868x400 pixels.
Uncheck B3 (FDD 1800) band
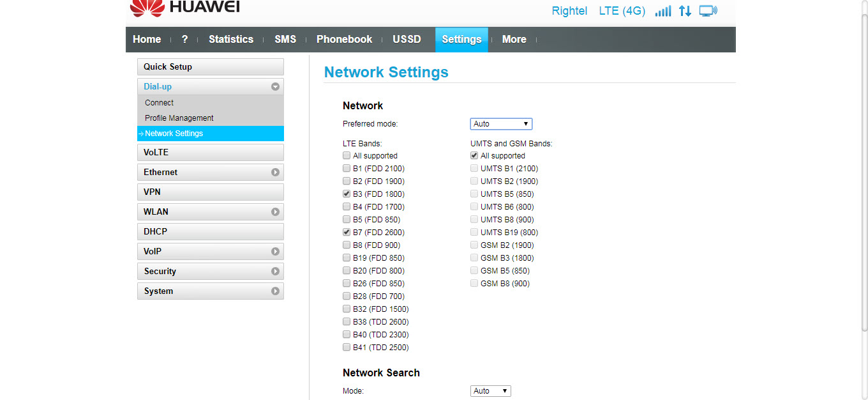pos(347,194)
